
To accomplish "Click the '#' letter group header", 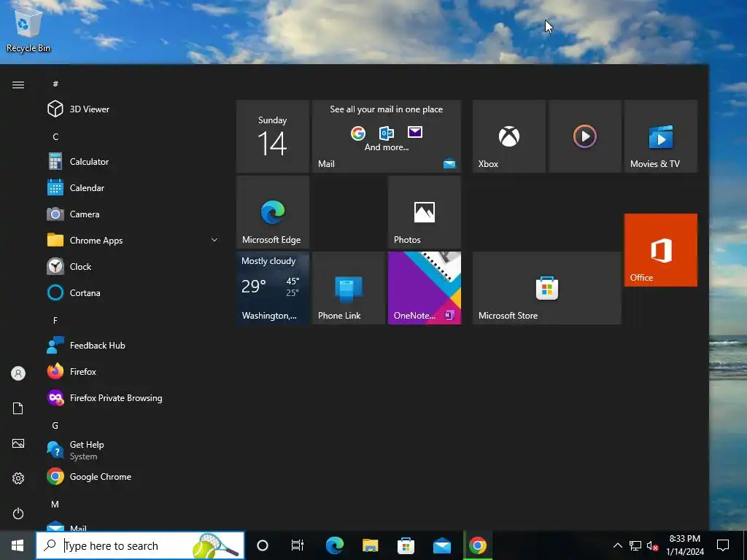I will click(x=55, y=84).
